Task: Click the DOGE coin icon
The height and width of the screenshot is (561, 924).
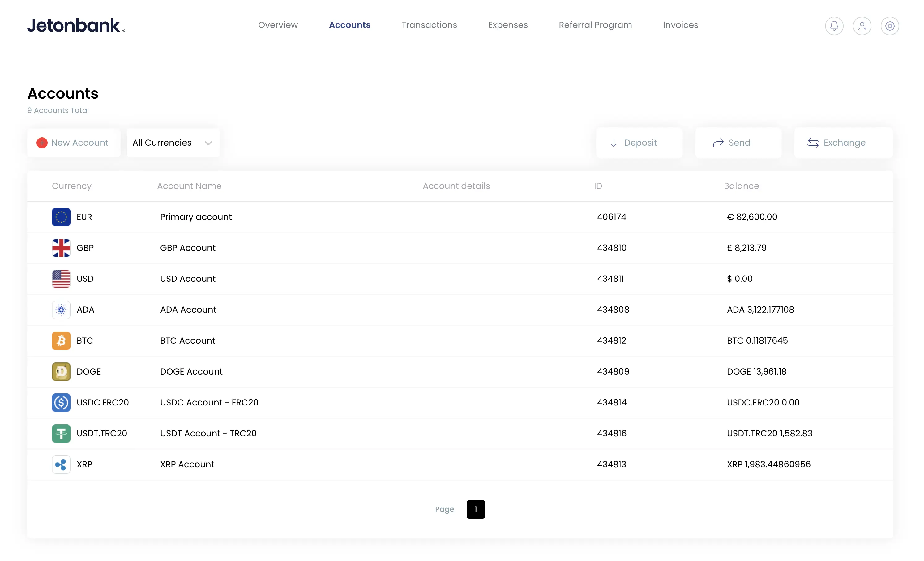Action: 61,372
